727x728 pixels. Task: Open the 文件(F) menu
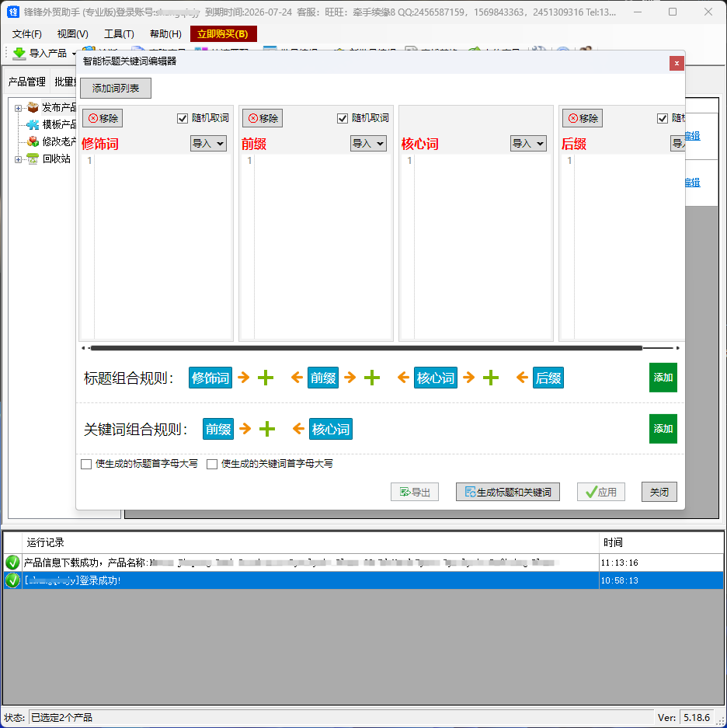point(27,34)
